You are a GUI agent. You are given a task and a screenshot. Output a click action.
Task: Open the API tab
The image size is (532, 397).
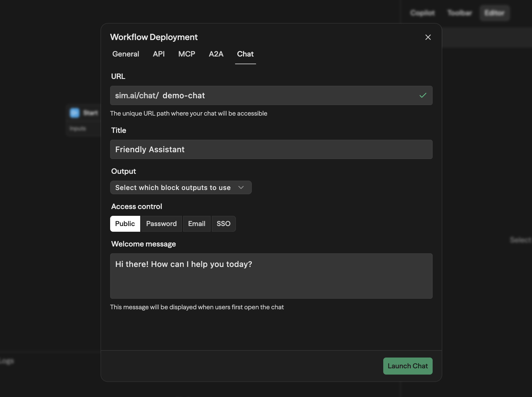click(159, 54)
